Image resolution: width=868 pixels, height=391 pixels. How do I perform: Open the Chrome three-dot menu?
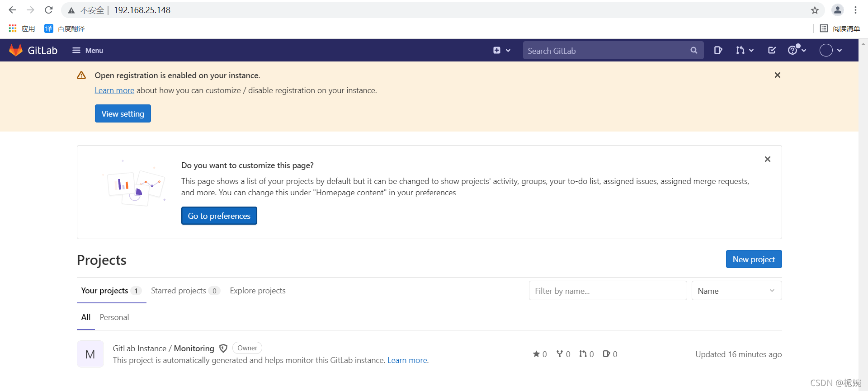point(855,10)
